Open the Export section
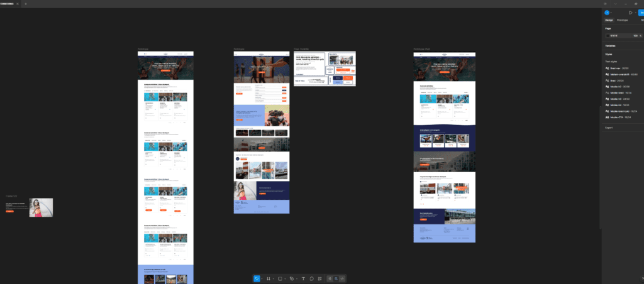644x284 pixels. (x=609, y=127)
